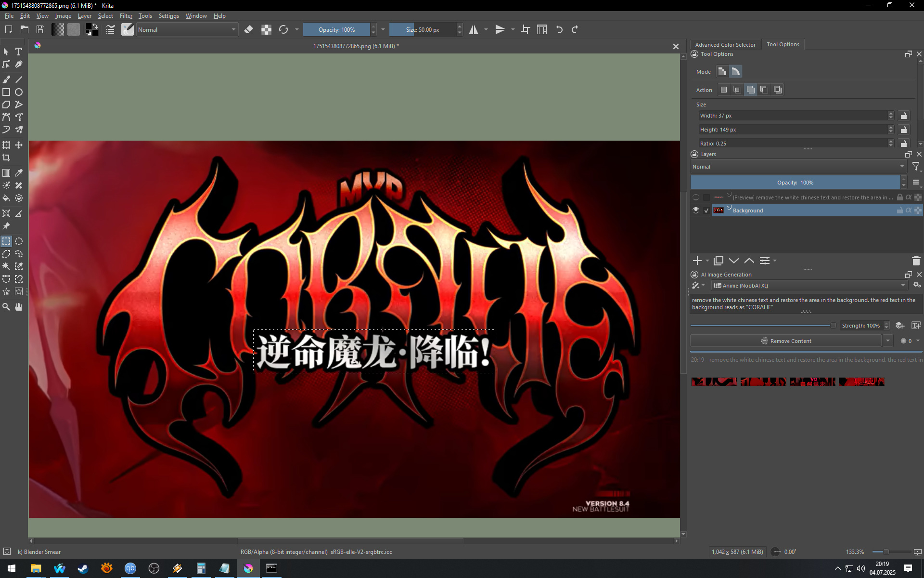This screenshot has width=924, height=578.
Task: Click the Redo arrow in toolbar
Action: coord(575,30)
